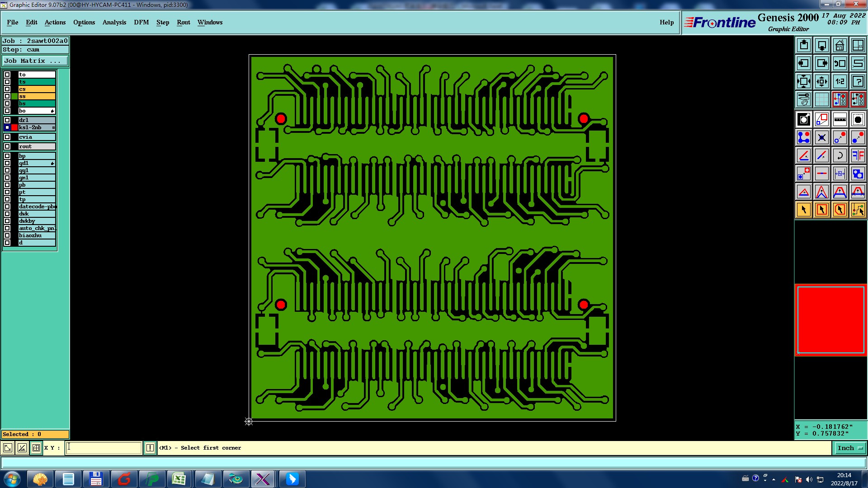This screenshot has height=488, width=868.
Task: Click the Home view icon
Action: coord(840,45)
